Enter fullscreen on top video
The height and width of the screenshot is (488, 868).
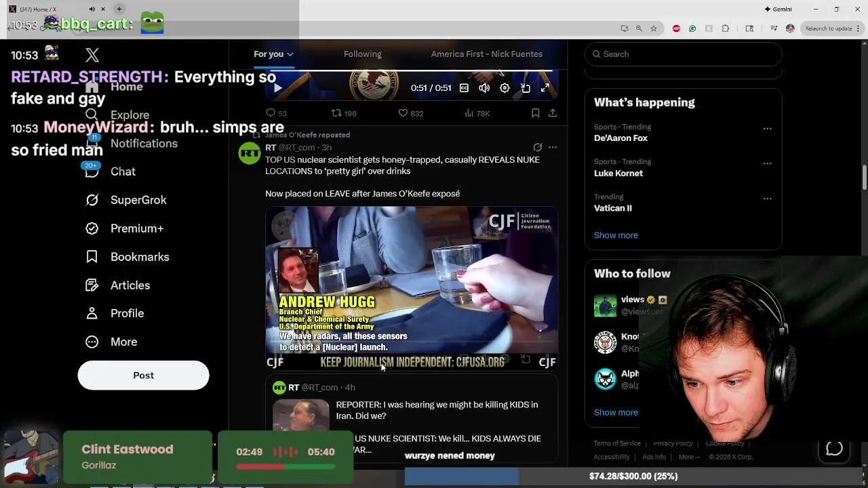coord(545,88)
